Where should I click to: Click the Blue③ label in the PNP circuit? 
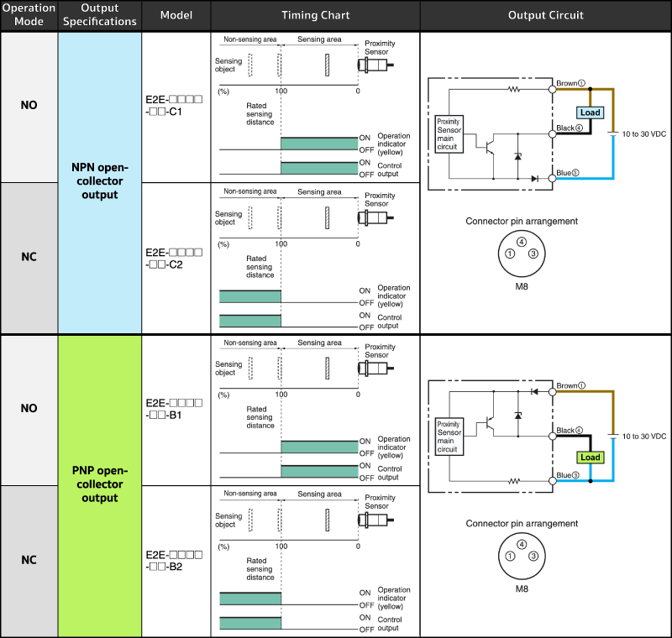coord(568,475)
